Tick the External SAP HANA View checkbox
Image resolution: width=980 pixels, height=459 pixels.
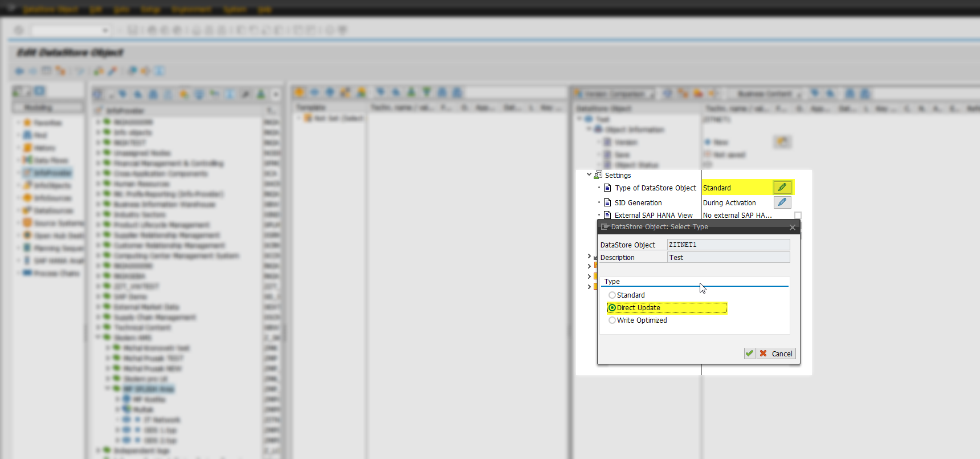click(x=798, y=216)
